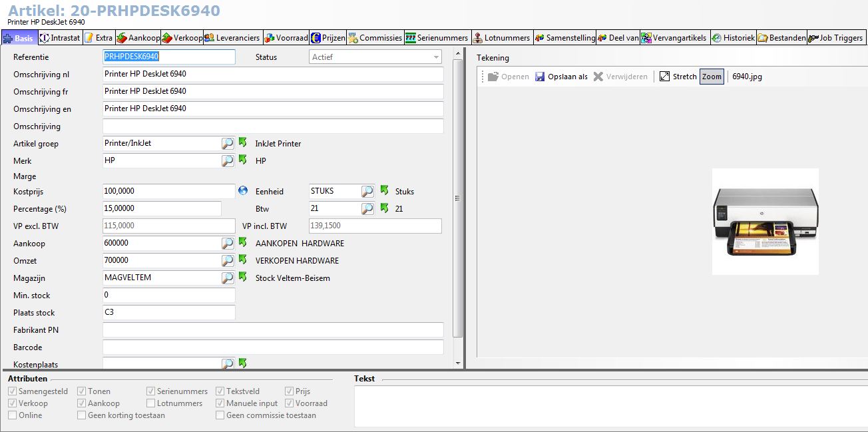This screenshot has width=868, height=432.
Task: Click the globe icon next to Kostprijs
Action: click(243, 191)
